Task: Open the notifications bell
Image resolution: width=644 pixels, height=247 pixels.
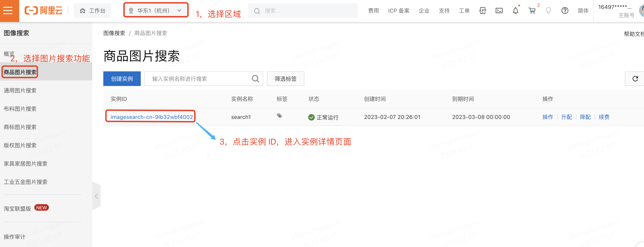Action: tap(515, 11)
